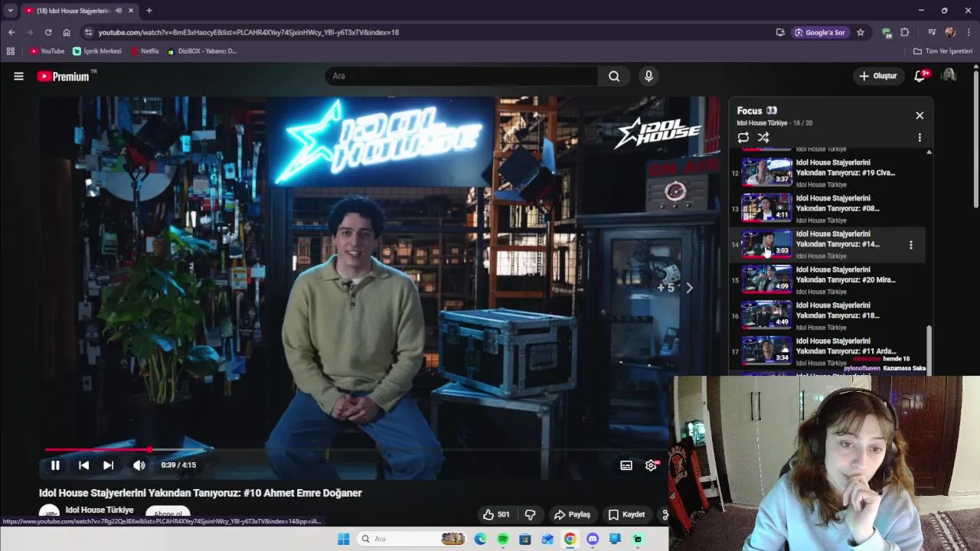This screenshot has width=980, height=551.
Task: Like the video with 501 likes
Action: click(495, 514)
